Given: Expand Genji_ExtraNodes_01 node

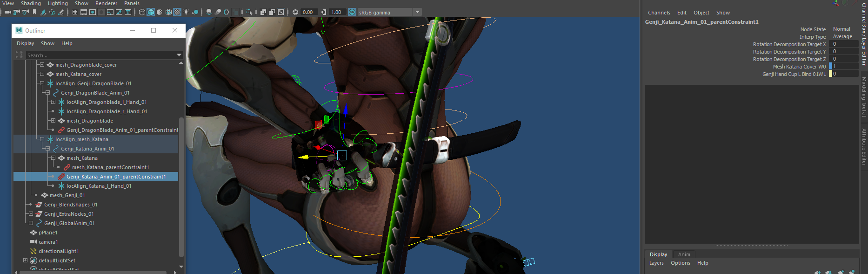Looking at the screenshot, I should point(31,214).
